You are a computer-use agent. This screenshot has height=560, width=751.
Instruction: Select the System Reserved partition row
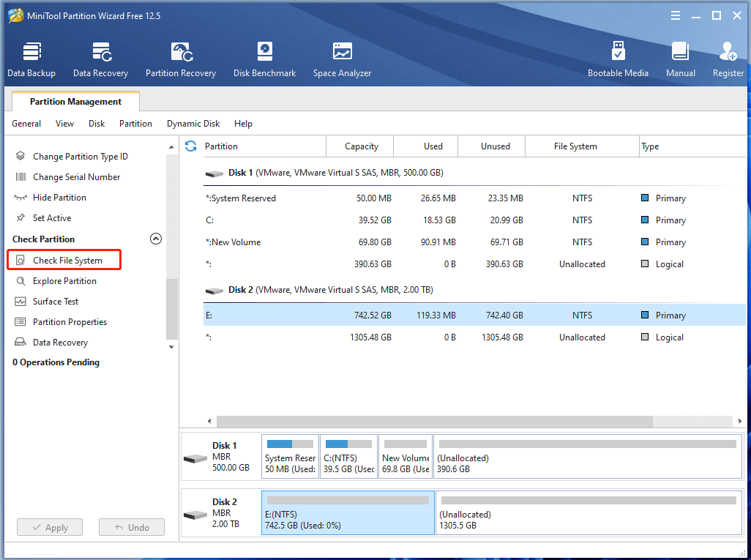tap(474, 198)
